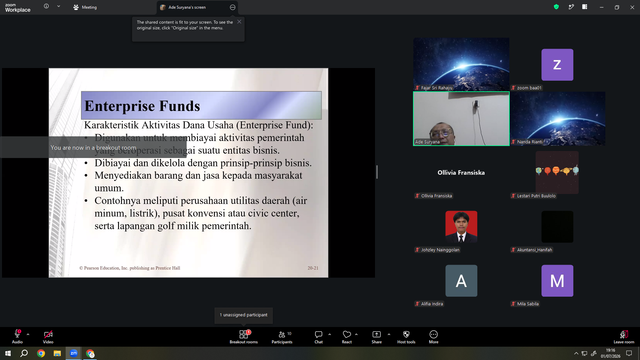This screenshot has height=360, width=640.
Task: Click Pearson Education copyright footer text
Action: [x=129, y=268]
